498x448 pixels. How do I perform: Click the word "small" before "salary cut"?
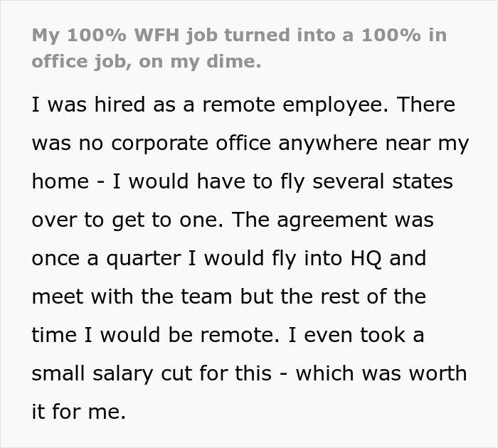pyautogui.click(x=58, y=373)
